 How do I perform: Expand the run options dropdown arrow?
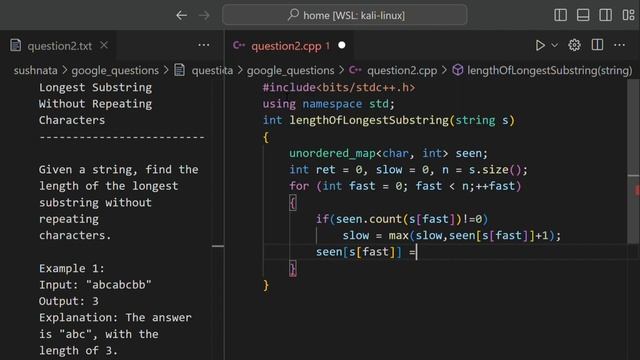[555, 45]
